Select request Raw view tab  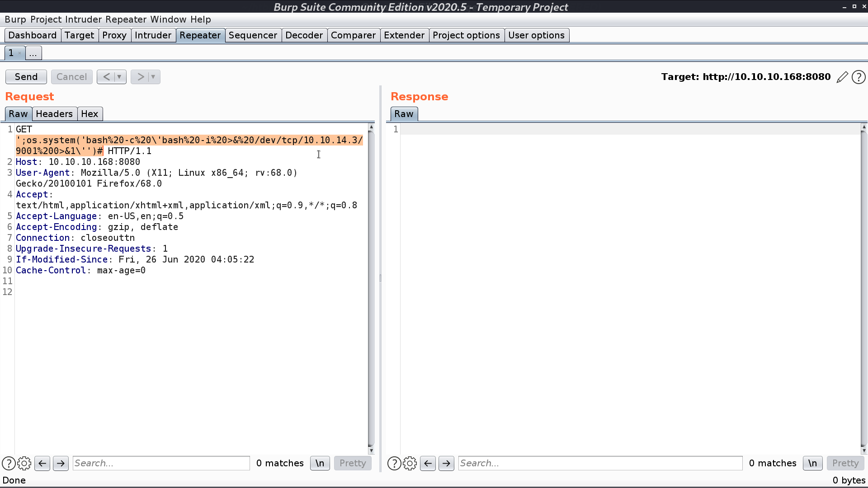click(19, 114)
